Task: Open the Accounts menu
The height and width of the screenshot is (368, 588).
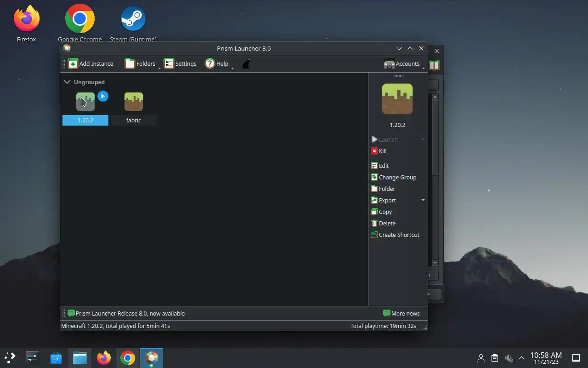Action: (402, 64)
